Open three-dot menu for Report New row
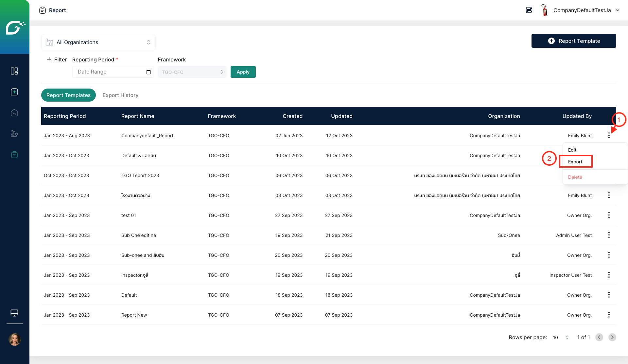The image size is (628, 364). point(609,315)
